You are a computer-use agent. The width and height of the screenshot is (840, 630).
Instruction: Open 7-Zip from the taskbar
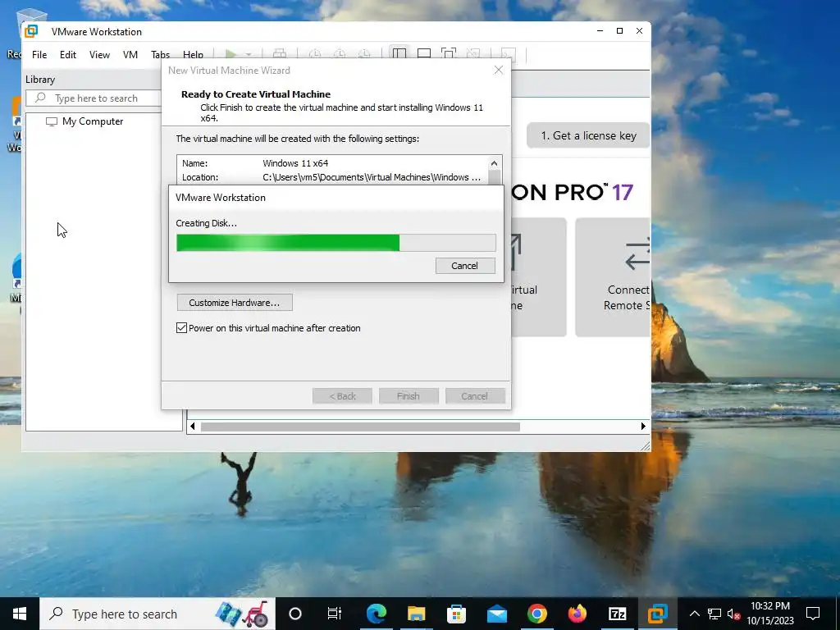pyautogui.click(x=617, y=614)
